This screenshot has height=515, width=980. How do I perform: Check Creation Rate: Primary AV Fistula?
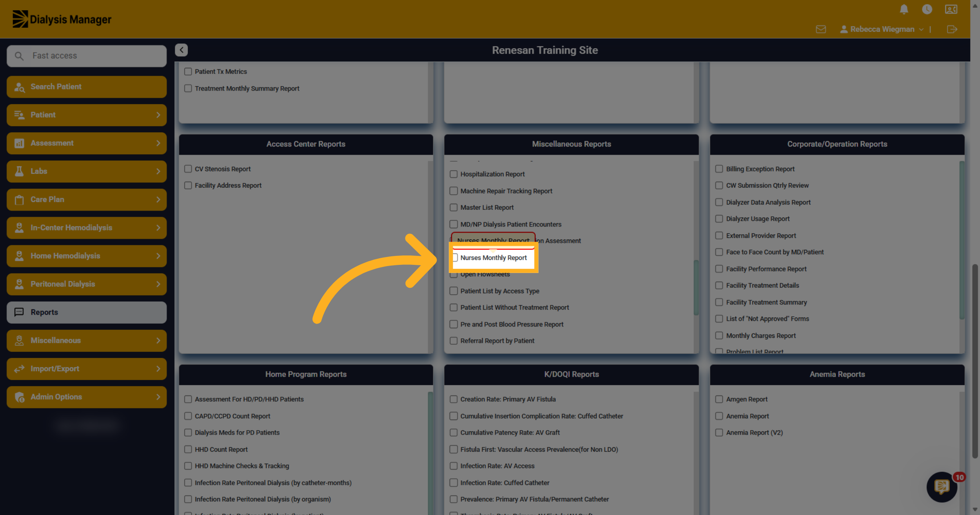coord(454,399)
